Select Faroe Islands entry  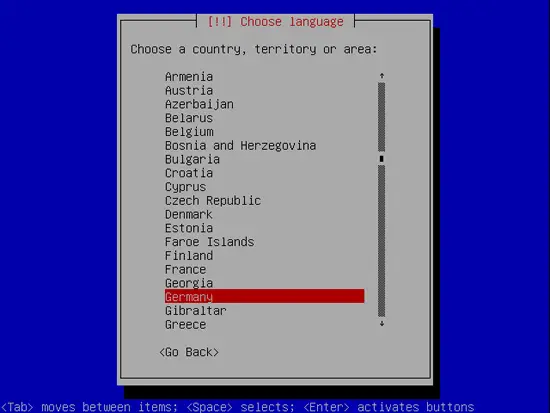tap(209, 242)
